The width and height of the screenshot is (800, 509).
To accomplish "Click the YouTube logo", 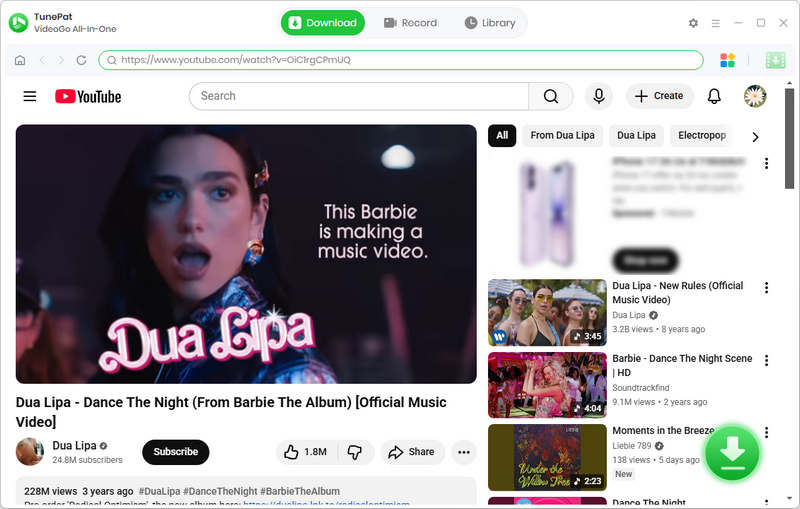I will point(88,96).
